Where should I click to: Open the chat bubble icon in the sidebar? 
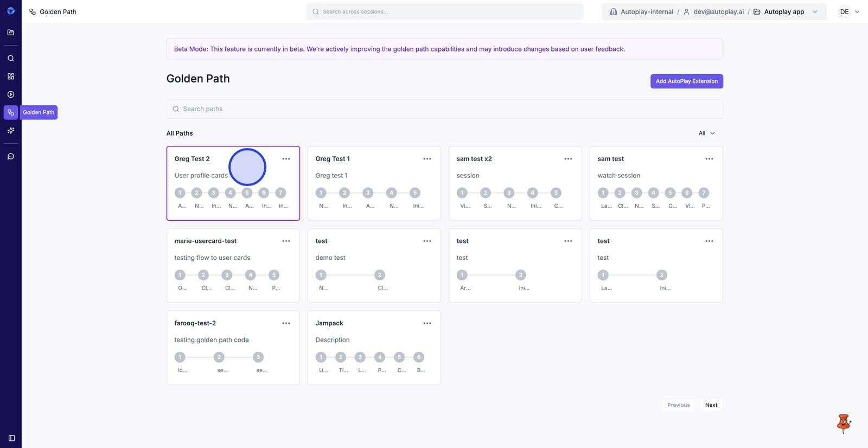(x=11, y=157)
